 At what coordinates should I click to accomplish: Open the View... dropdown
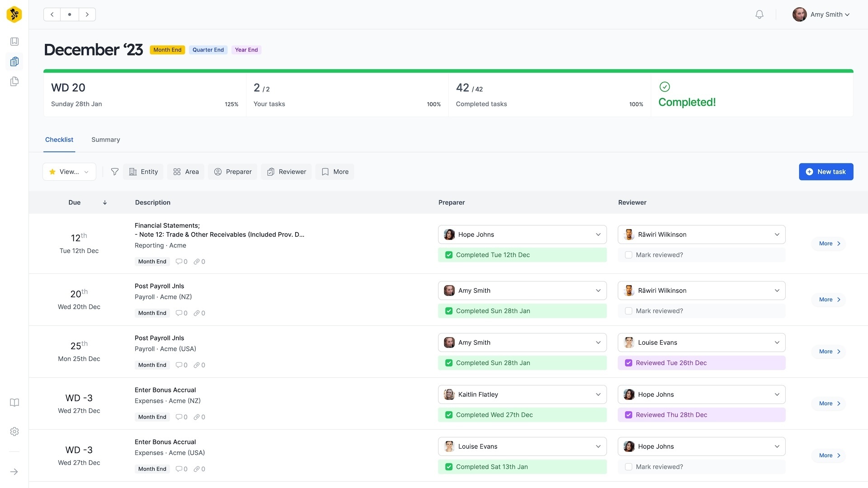69,172
